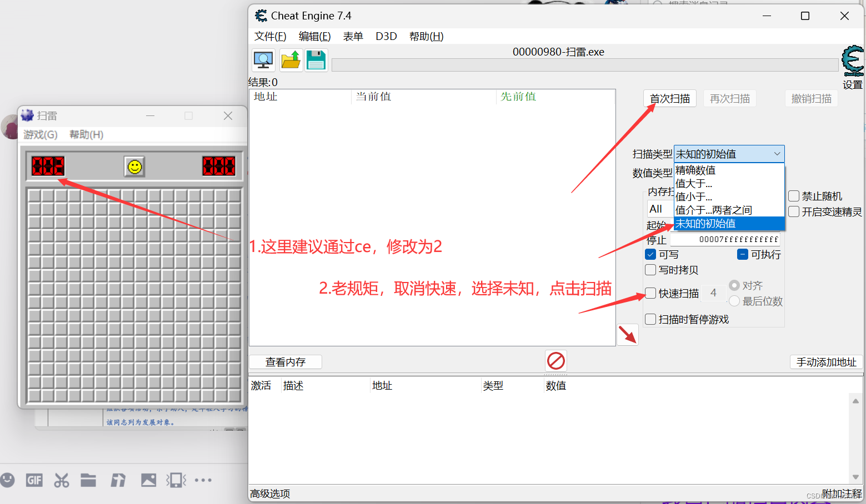Click the folder icon in chat toolbar
The width and height of the screenshot is (866, 504).
[88, 480]
